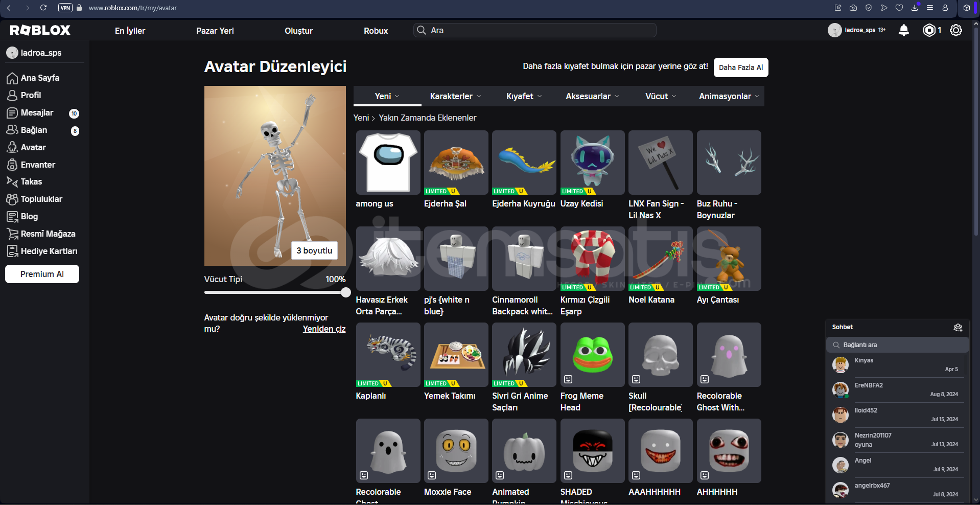Click the browser back arrow
The image size is (980, 505).
pos(9,8)
